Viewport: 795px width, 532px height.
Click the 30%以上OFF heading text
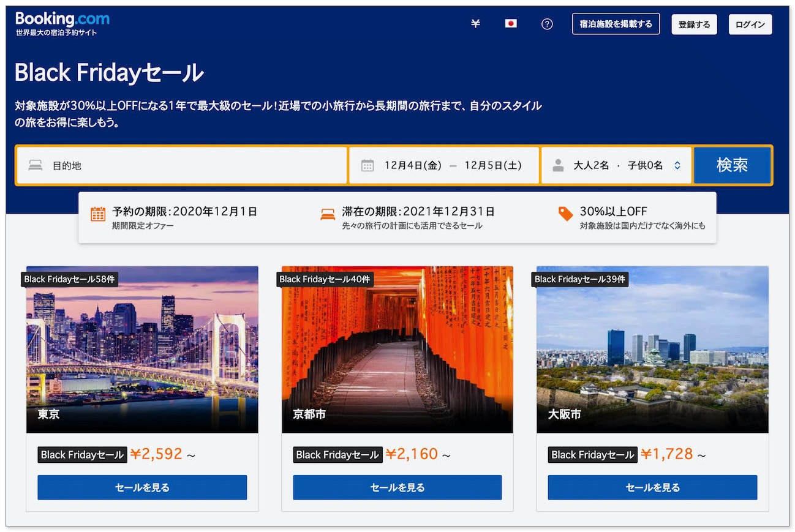[x=613, y=211]
